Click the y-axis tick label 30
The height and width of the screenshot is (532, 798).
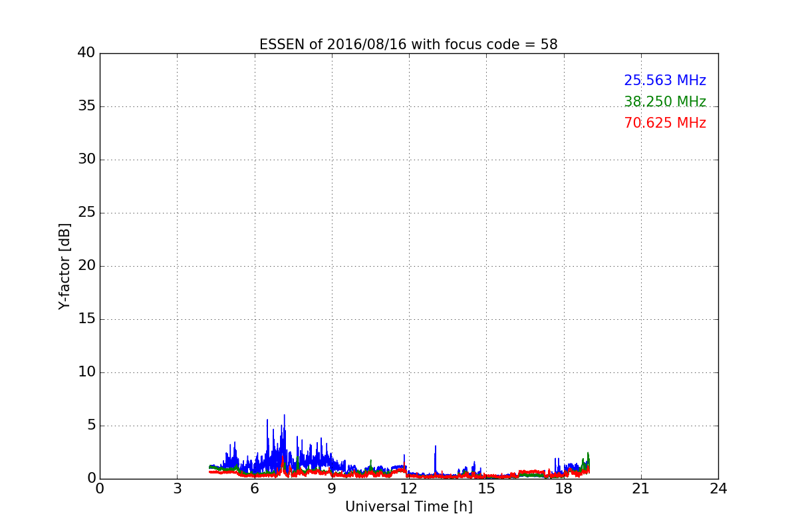pyautogui.click(x=86, y=160)
